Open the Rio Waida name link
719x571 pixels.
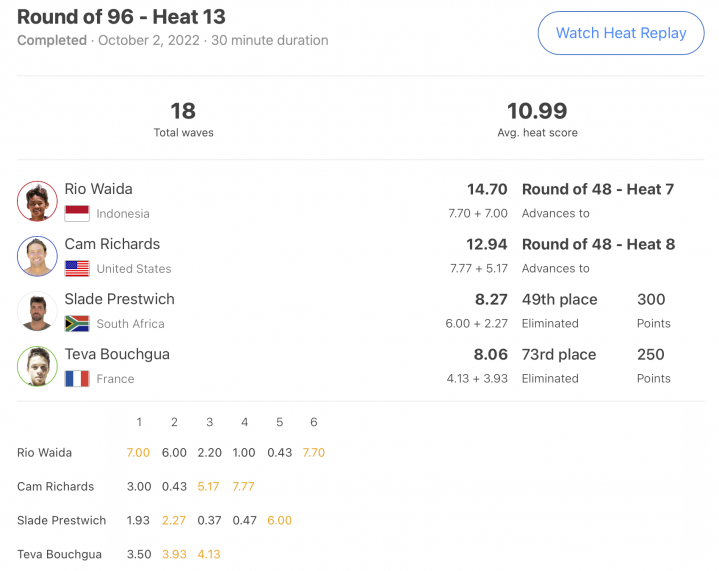pos(99,189)
